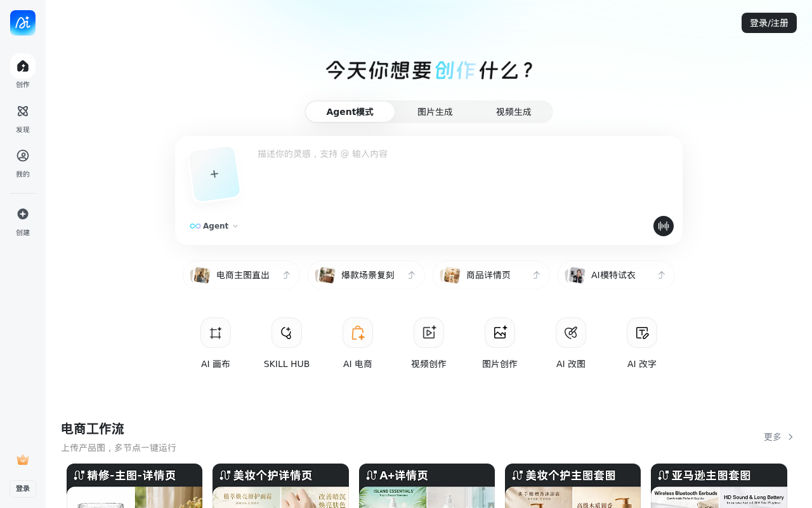The width and height of the screenshot is (812, 508).
Task: Choose the 电商主图直出 suggestion chip
Action: pos(241,275)
